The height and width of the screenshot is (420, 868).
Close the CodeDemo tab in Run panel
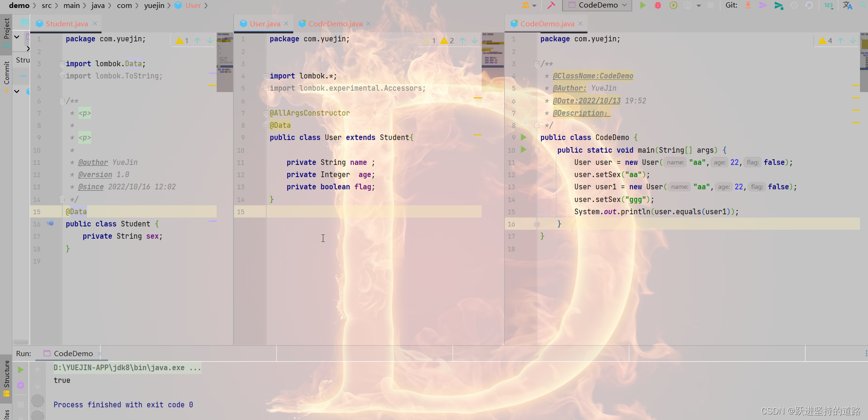100,353
